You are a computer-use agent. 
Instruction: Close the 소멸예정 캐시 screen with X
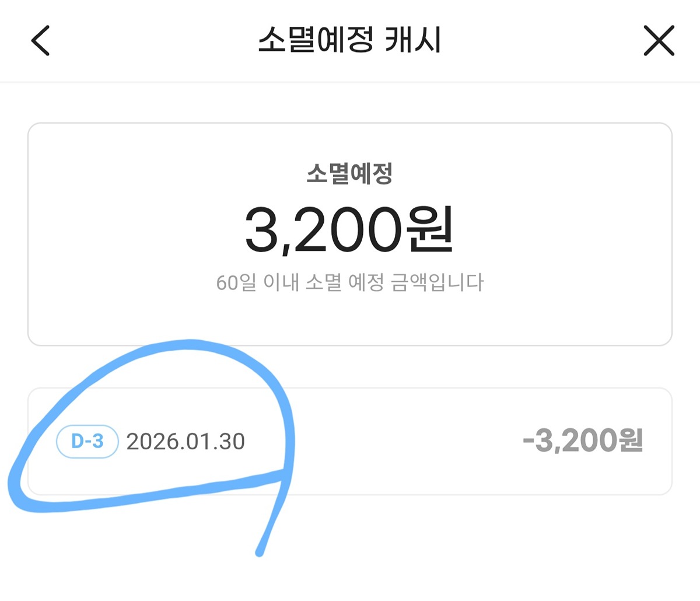point(659,41)
